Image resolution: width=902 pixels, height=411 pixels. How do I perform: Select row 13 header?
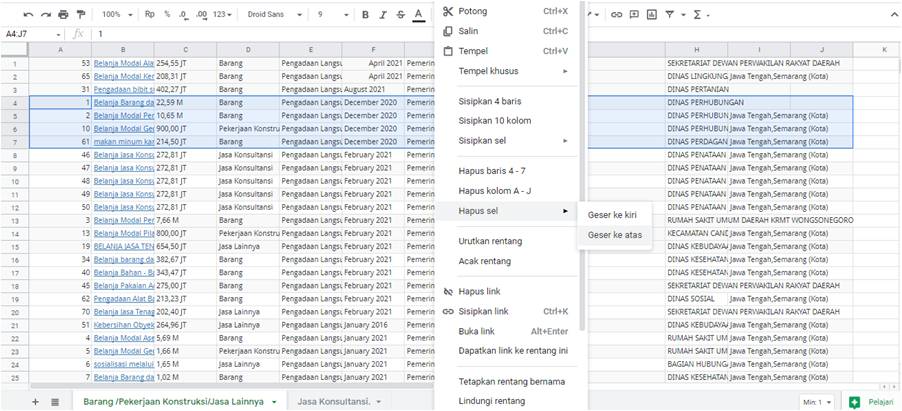tap(14, 220)
